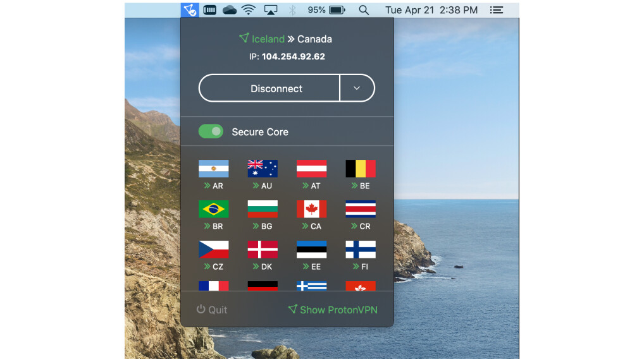Open the battery status menu
Viewport: 644px width, 362px height.
coord(337,10)
